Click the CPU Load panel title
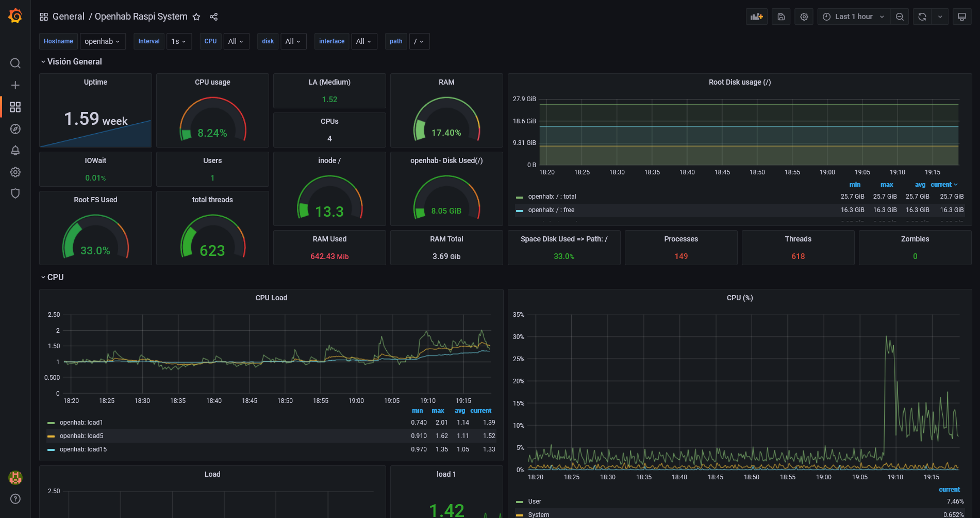The image size is (980, 518). pyautogui.click(x=271, y=298)
